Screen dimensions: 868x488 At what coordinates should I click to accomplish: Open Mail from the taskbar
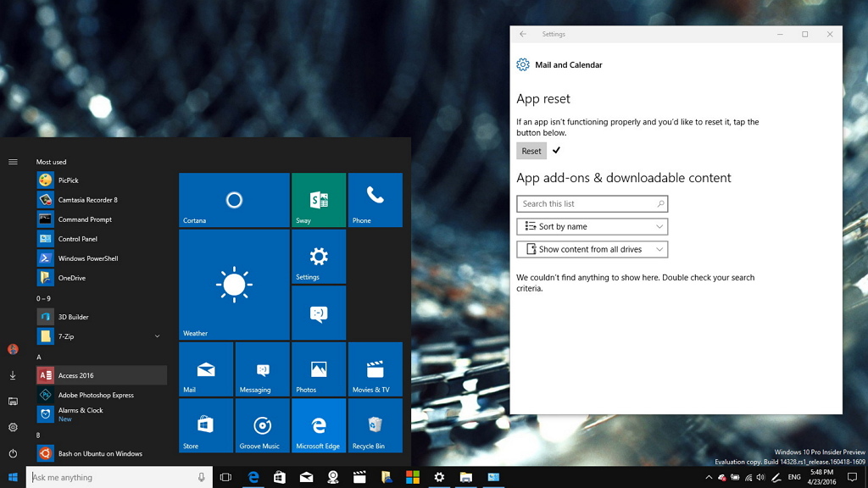pyautogui.click(x=306, y=477)
